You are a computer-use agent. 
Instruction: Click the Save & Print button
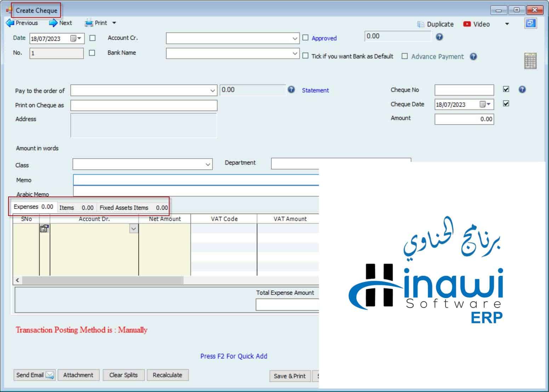point(290,376)
